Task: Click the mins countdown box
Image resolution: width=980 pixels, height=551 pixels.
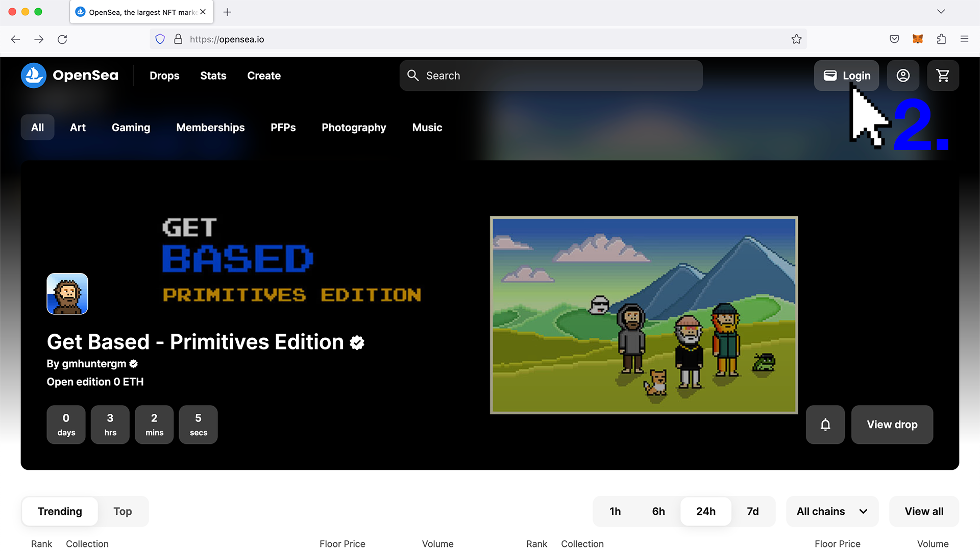Action: click(x=154, y=424)
